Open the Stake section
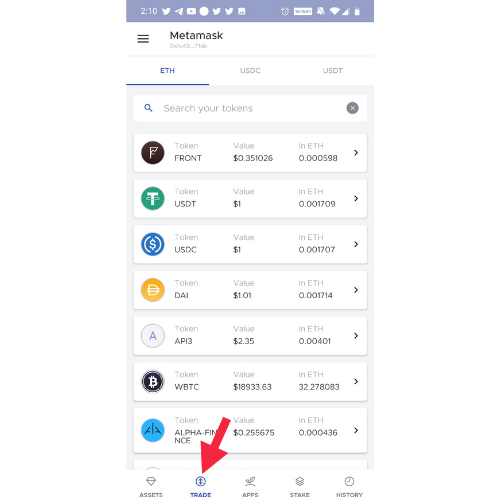Image resolution: width=500 pixels, height=500 pixels. click(x=300, y=487)
